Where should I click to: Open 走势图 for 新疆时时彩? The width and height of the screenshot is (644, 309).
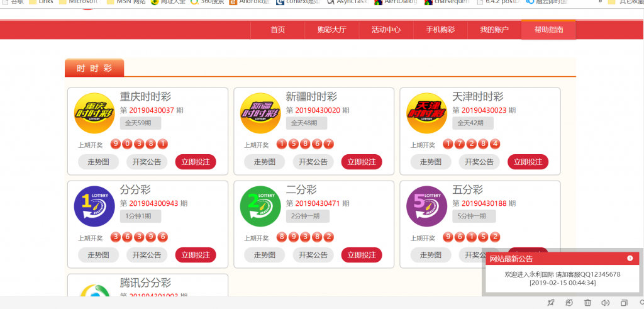pyautogui.click(x=265, y=162)
